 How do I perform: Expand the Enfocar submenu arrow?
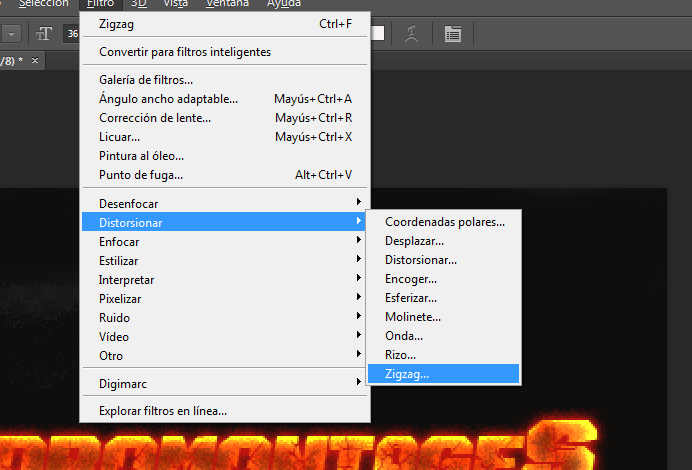[x=358, y=240]
